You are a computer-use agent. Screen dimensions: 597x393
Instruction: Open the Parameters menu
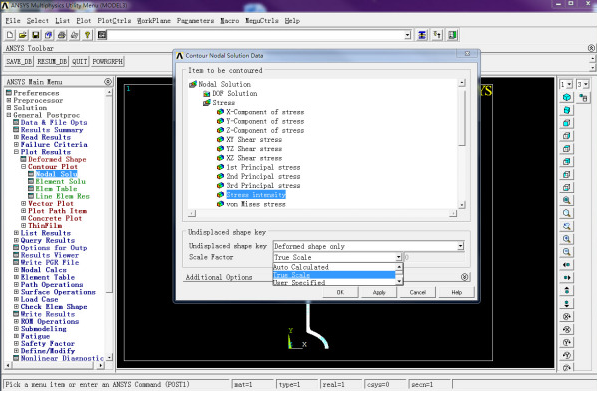pos(195,21)
